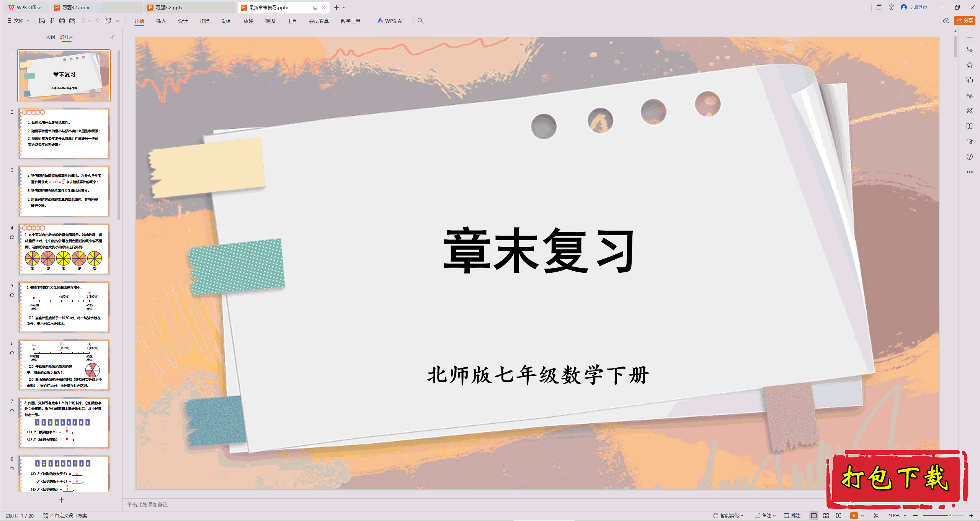This screenshot has width=980, height=521.
Task: Toggle animation star on slide 6
Action: click(12, 353)
